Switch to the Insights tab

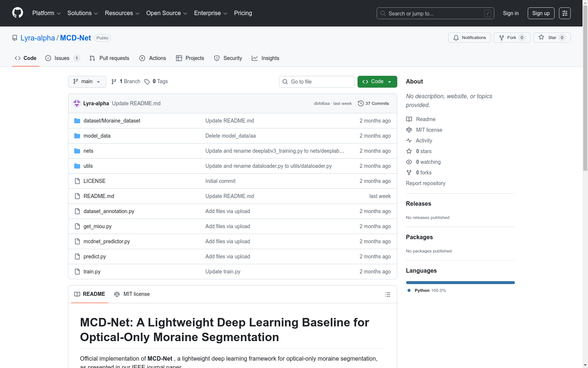point(265,58)
